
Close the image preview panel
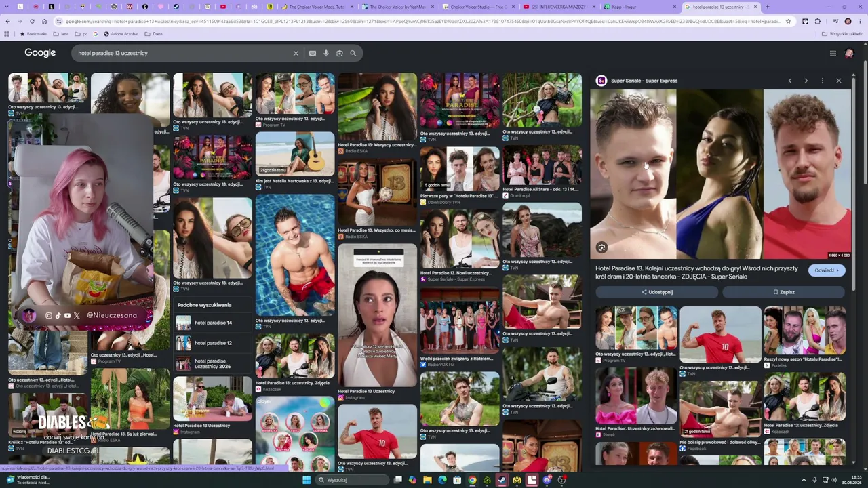839,81
